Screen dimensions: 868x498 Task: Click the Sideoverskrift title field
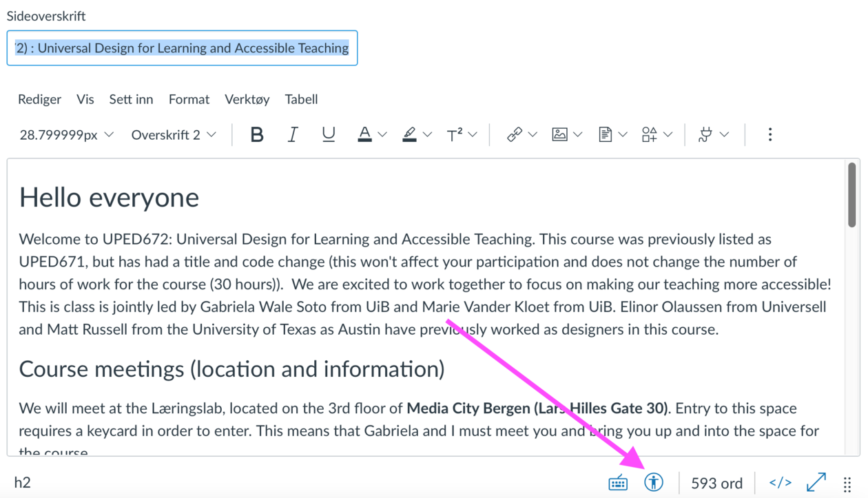pos(182,48)
